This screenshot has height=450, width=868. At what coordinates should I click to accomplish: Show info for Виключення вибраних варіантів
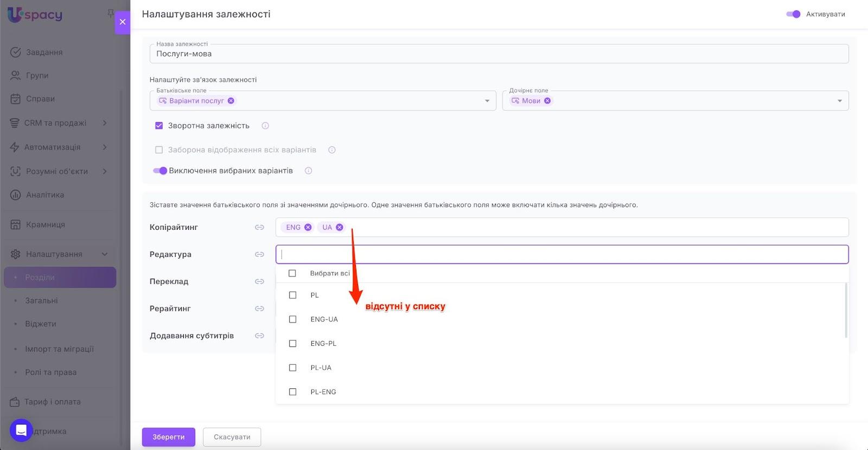tap(308, 171)
